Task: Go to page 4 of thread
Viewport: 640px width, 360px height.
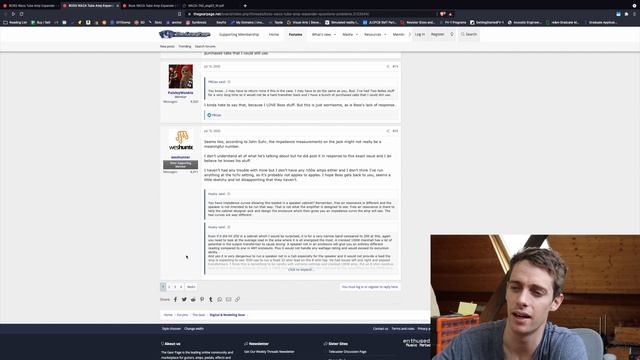Action: coord(181,287)
